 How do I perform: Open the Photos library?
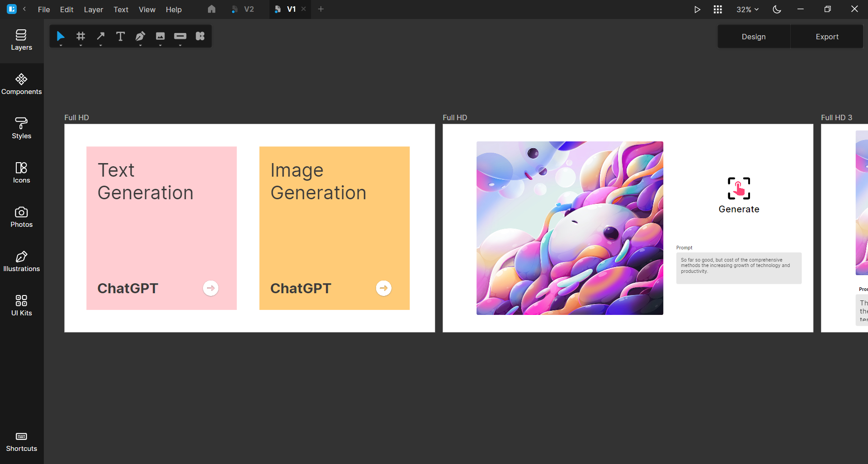pyautogui.click(x=21, y=217)
